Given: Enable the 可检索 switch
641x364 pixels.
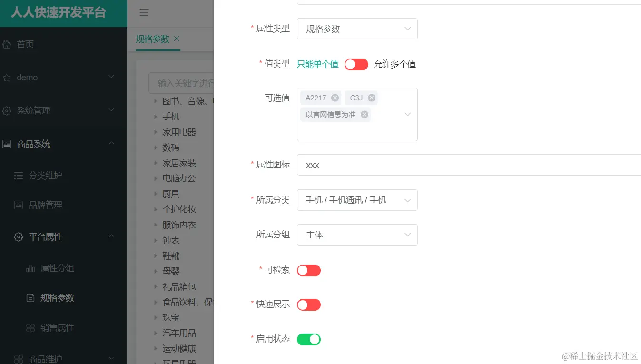Looking at the screenshot, I should point(309,270).
